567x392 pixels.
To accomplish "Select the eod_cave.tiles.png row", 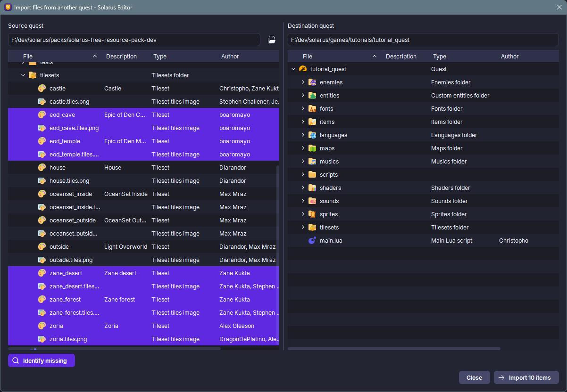I will [143, 128].
